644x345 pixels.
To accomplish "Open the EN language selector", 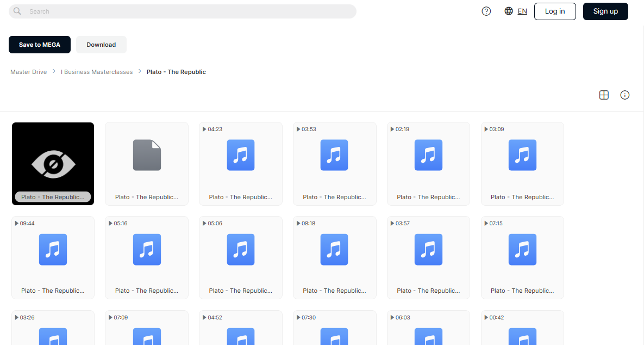I will [x=522, y=11].
